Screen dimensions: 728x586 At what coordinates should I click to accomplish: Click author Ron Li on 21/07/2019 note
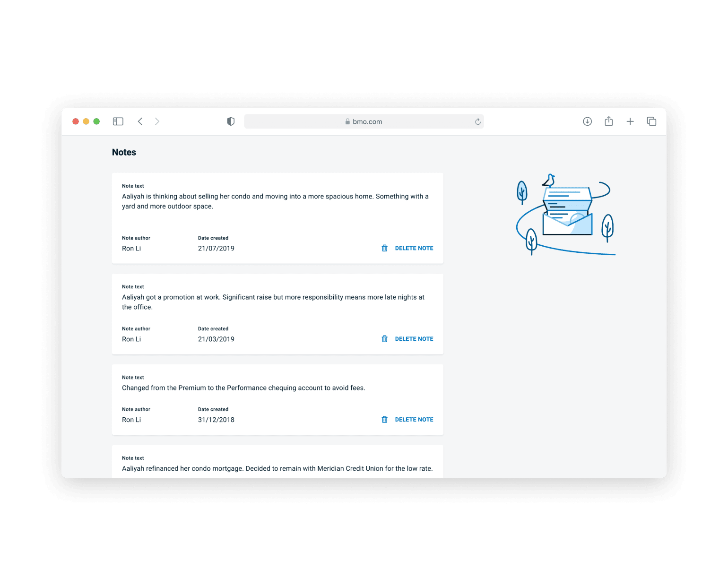(131, 249)
